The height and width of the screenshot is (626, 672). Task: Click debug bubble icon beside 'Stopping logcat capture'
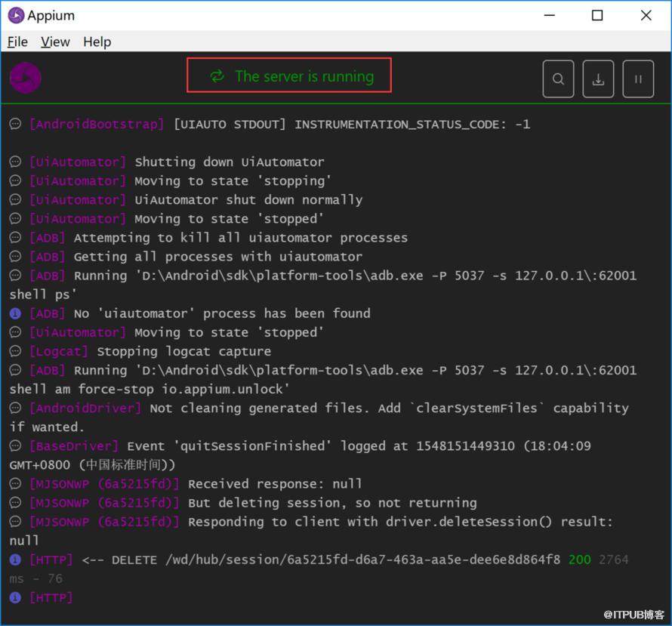(x=15, y=351)
